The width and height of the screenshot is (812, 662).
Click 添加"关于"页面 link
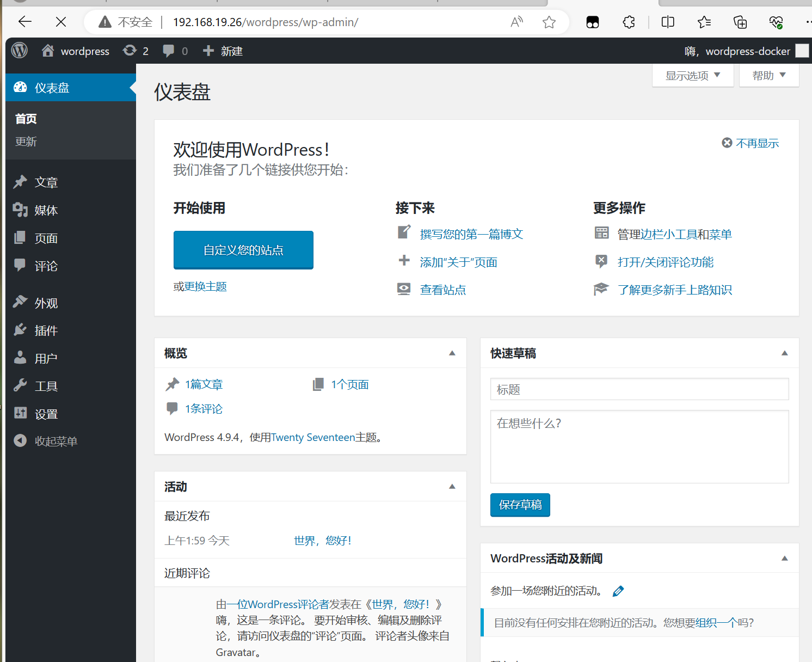459,262
